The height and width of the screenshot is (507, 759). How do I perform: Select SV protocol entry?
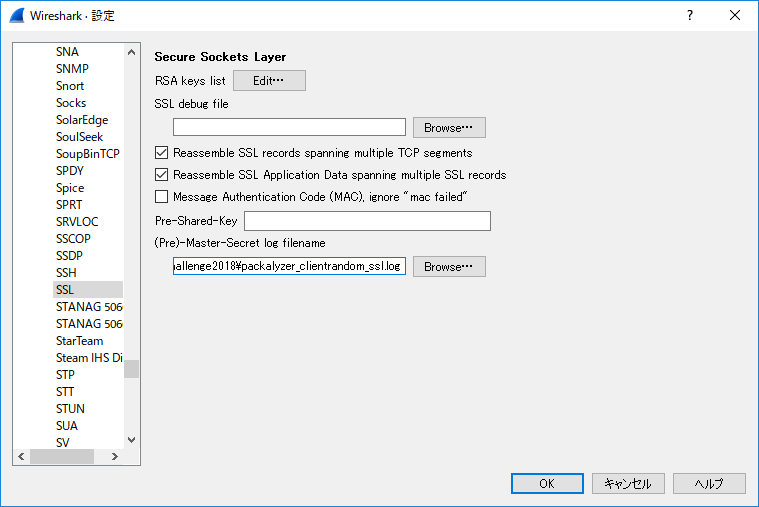coord(62,442)
